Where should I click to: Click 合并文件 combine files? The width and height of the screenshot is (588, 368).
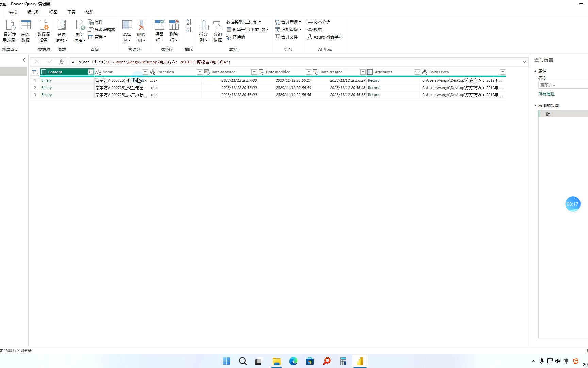(x=287, y=37)
